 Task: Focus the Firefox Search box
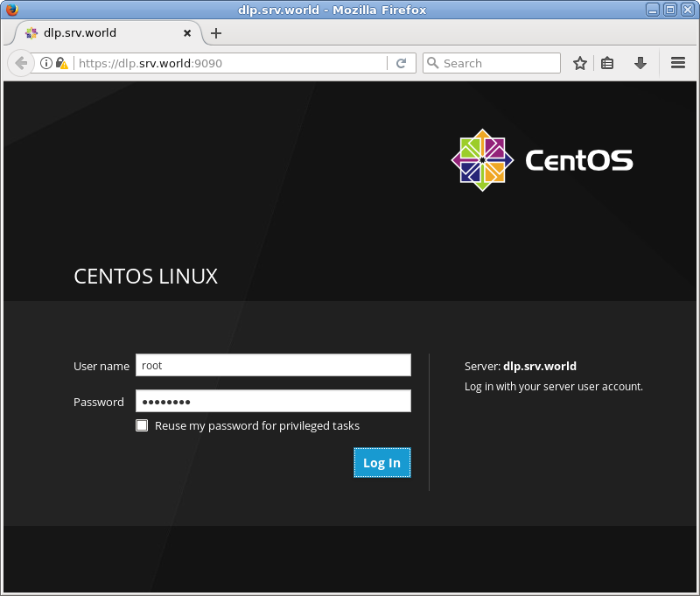click(x=499, y=63)
